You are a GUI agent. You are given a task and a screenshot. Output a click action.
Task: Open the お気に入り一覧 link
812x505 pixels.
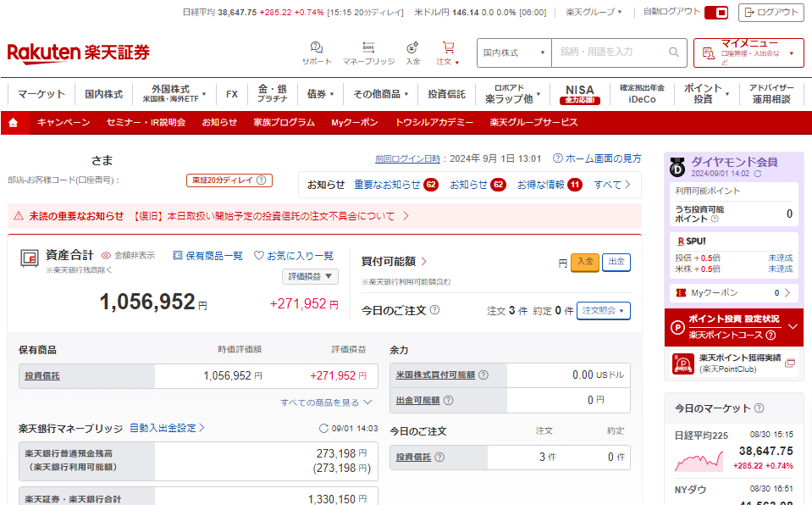coord(294,256)
